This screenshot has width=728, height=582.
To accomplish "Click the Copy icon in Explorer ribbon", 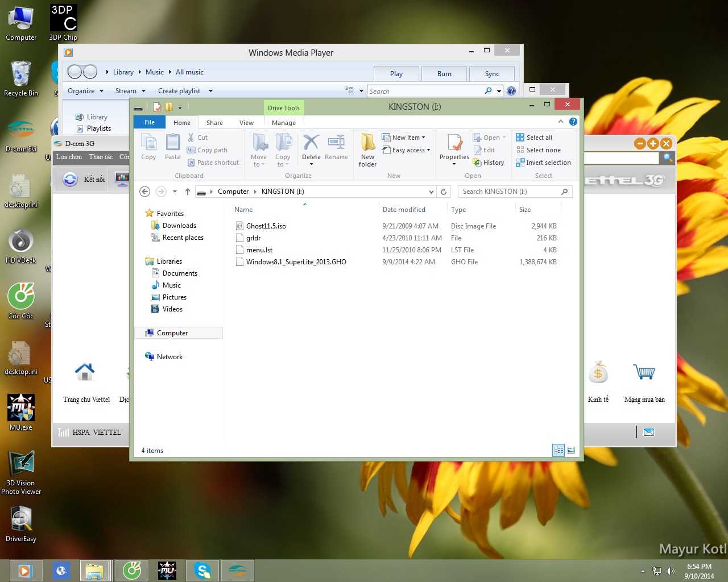I will 148,147.
